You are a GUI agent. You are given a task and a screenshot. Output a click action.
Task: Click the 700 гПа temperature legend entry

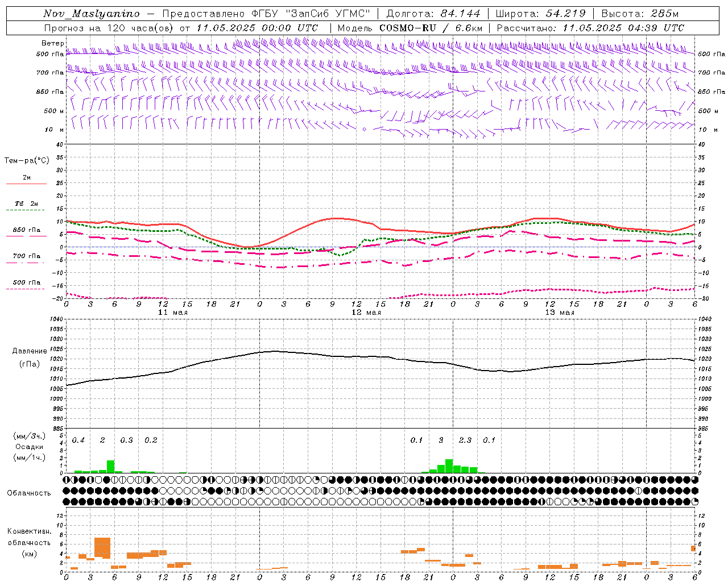(27, 256)
